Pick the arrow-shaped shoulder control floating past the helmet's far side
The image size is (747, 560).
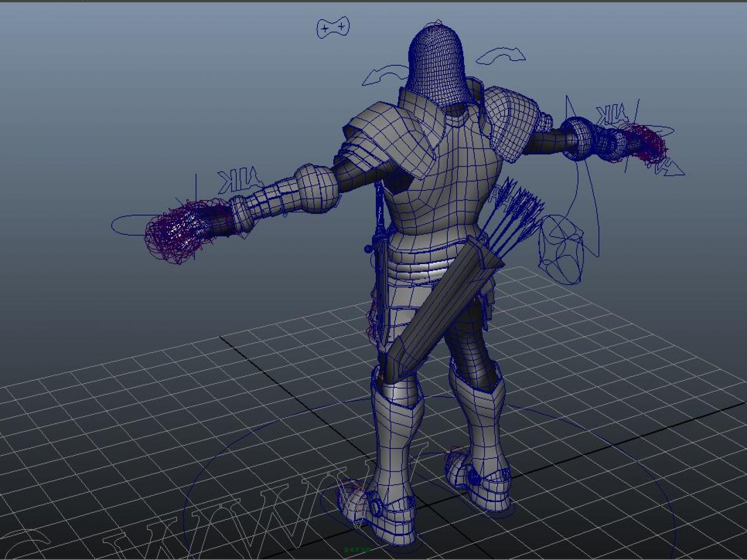click(501, 55)
